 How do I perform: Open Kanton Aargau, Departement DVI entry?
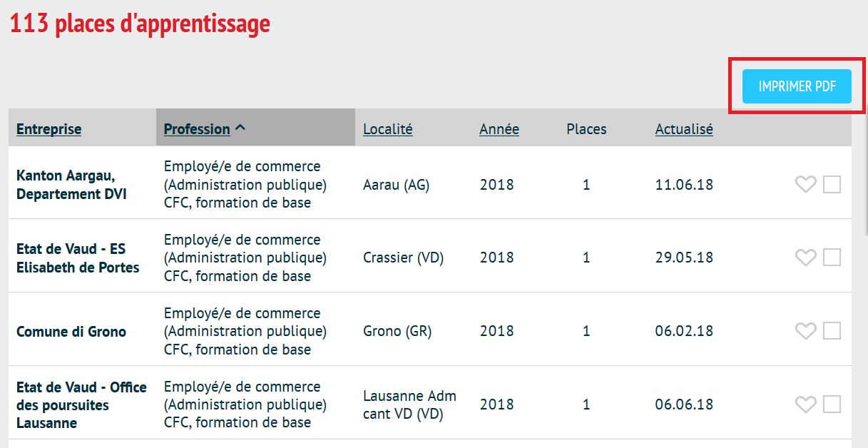[71, 185]
